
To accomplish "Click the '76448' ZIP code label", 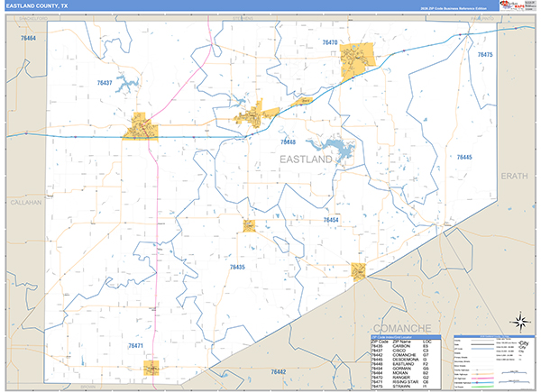I will [x=289, y=142].
